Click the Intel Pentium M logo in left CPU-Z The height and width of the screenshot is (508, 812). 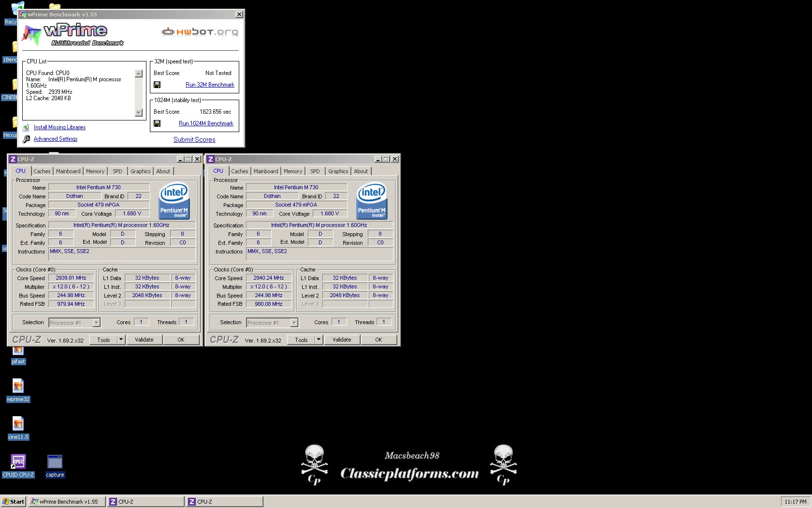[x=174, y=201]
